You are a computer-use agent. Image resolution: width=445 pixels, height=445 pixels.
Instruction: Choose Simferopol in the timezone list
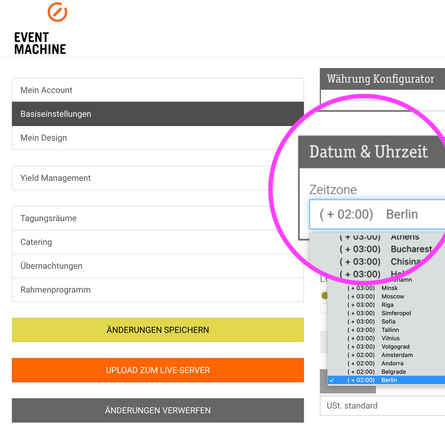(386, 313)
